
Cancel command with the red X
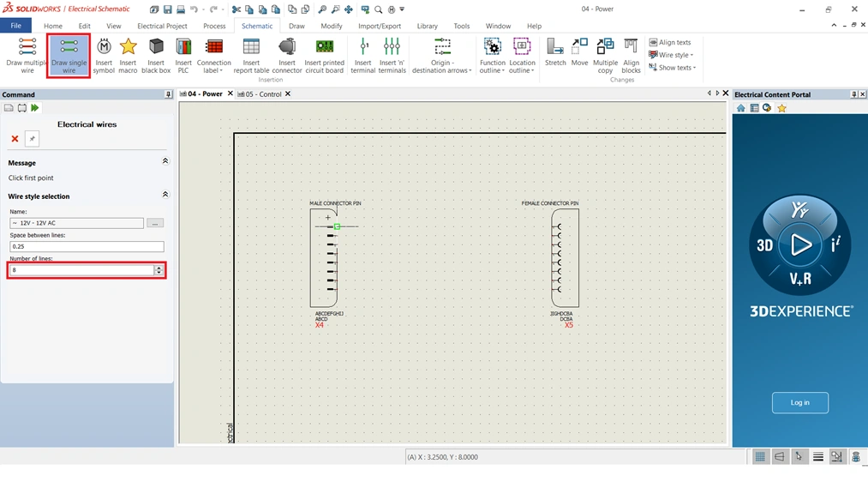pyautogui.click(x=15, y=139)
